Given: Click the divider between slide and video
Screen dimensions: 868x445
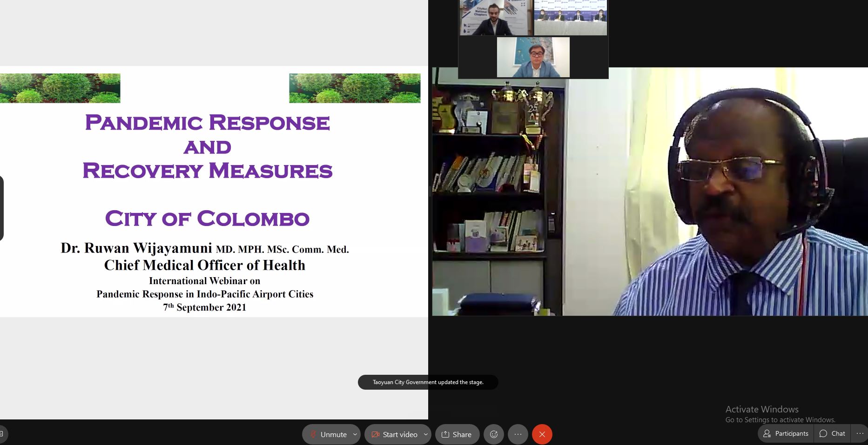Looking at the screenshot, I should click(x=430, y=192).
